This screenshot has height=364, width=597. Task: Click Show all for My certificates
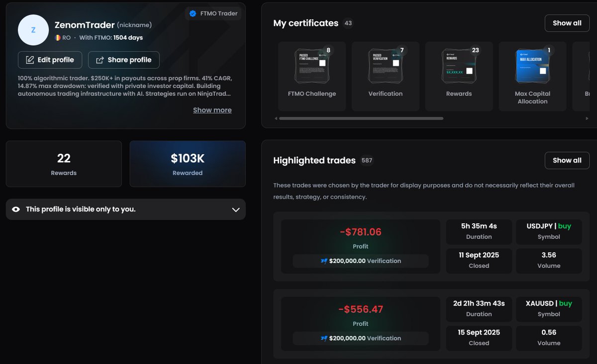coord(567,23)
